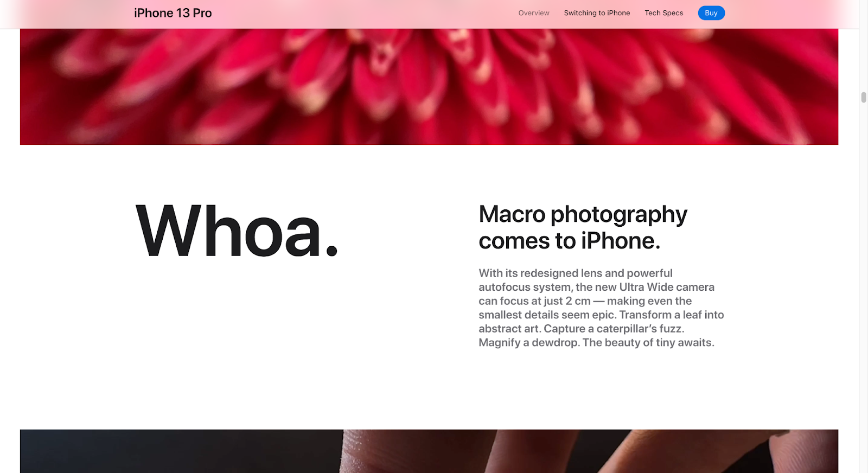Click the smallest details seem epic text

[x=547, y=315]
